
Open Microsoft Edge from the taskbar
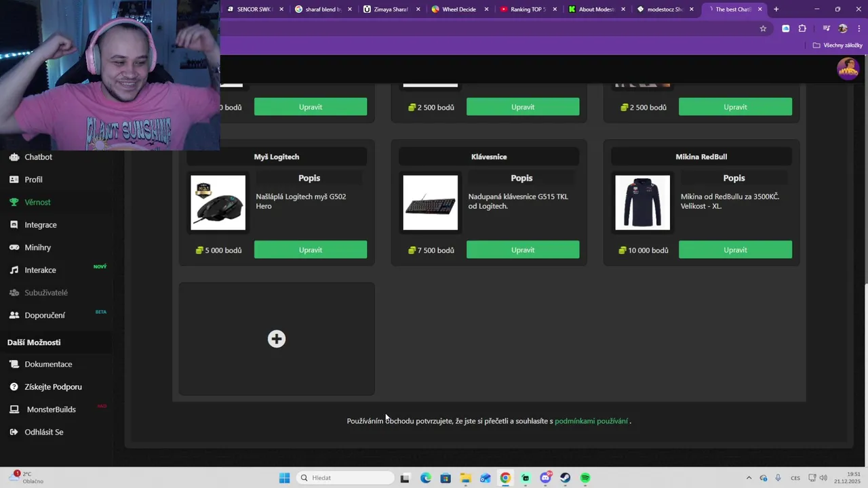pos(425,478)
